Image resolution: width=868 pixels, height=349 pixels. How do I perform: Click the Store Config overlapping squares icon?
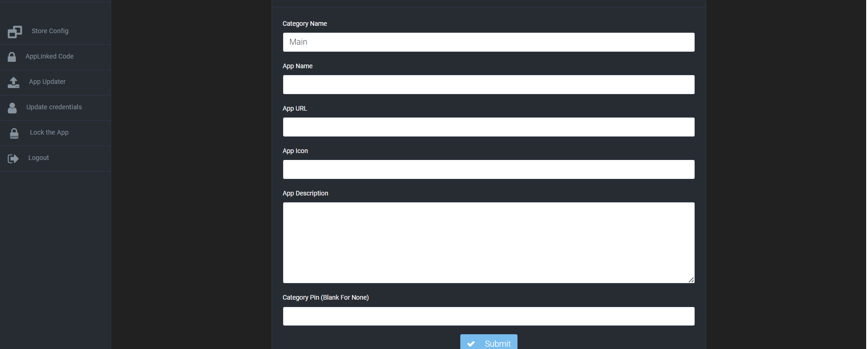pyautogui.click(x=15, y=32)
